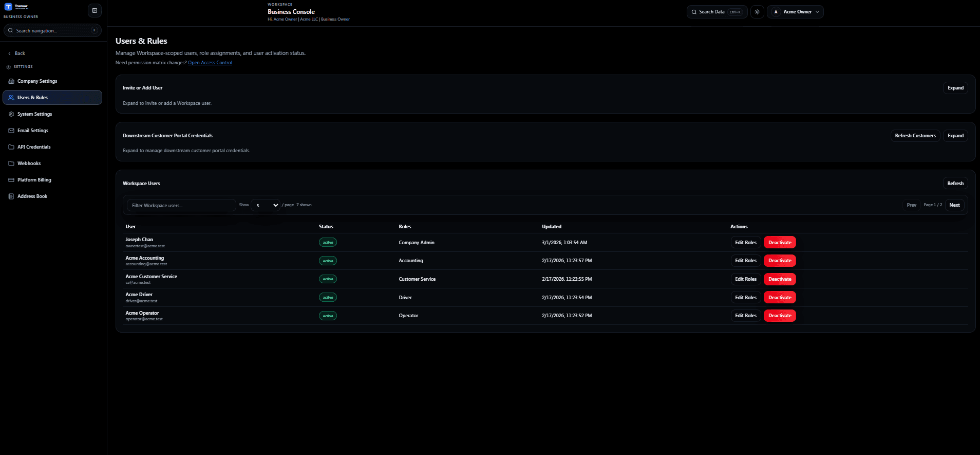980x455 pixels.
Task: Refresh the Workspace Users list
Action: [955, 184]
